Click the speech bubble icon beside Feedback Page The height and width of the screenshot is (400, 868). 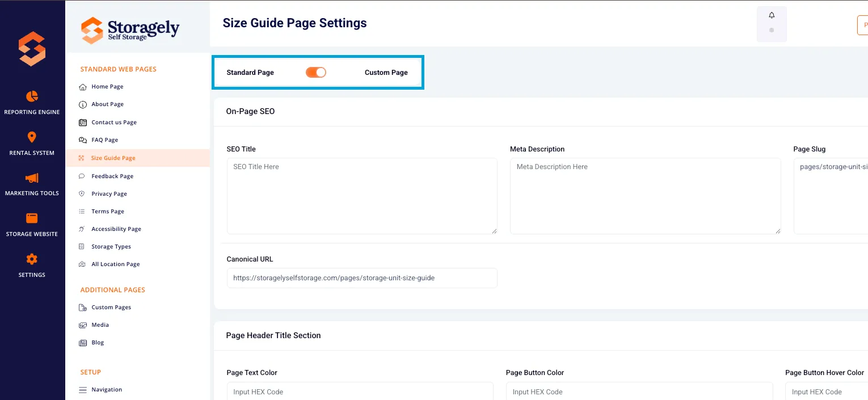click(82, 176)
